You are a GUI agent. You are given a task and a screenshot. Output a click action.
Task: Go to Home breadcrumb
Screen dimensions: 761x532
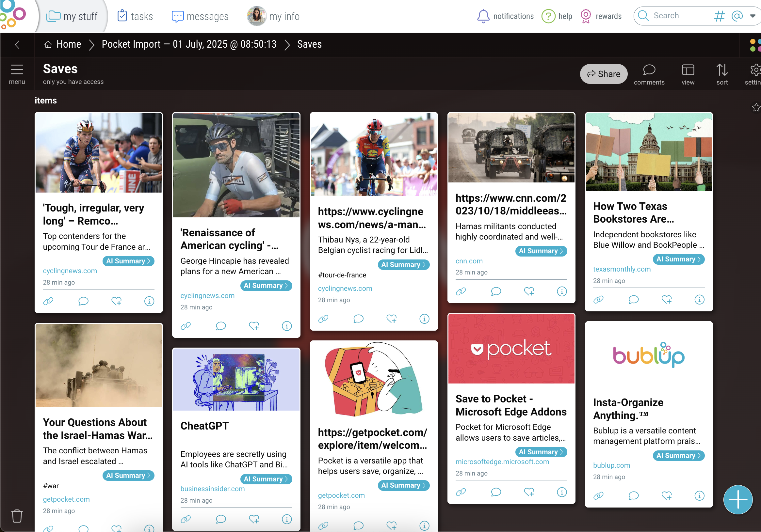(63, 44)
